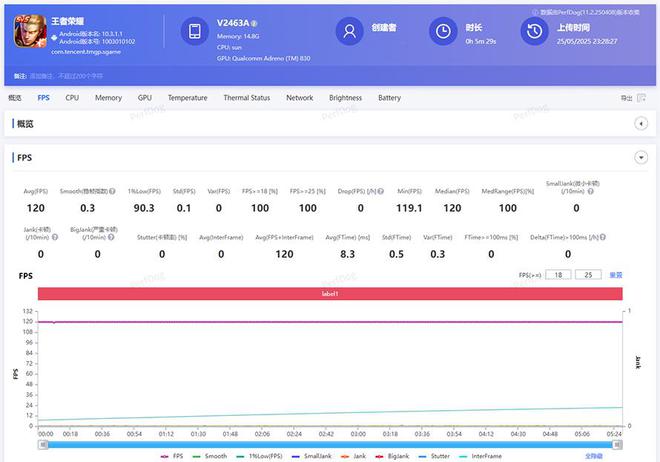The width and height of the screenshot is (660, 462).
Task: Open help icon beside Smooth metric
Action: tap(112, 191)
